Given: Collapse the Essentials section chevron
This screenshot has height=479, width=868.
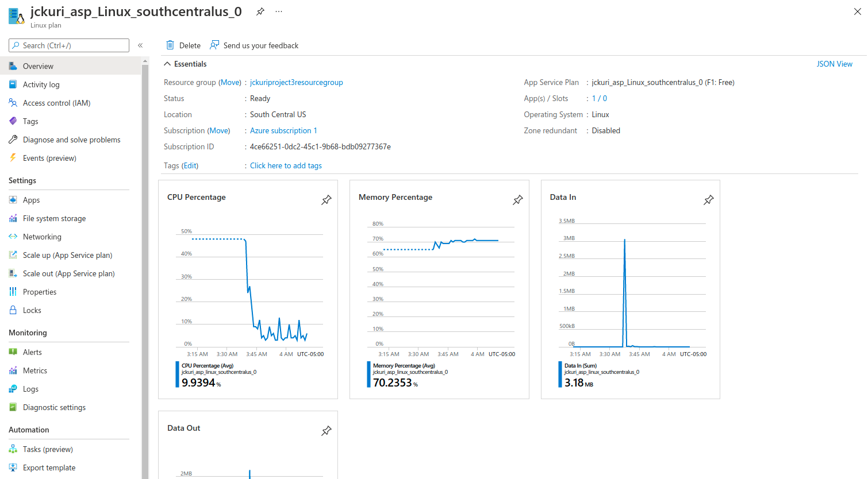Looking at the screenshot, I should (167, 64).
